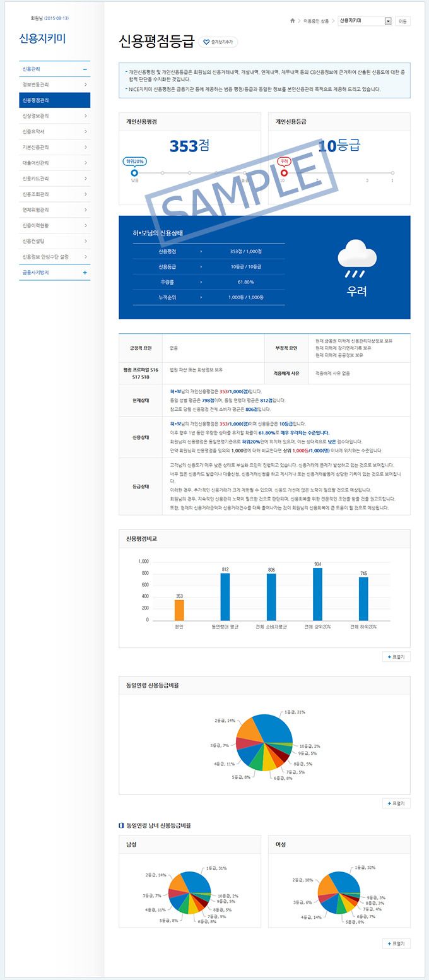Click the 남성 chart card header
429x980 pixels.
click(190, 844)
